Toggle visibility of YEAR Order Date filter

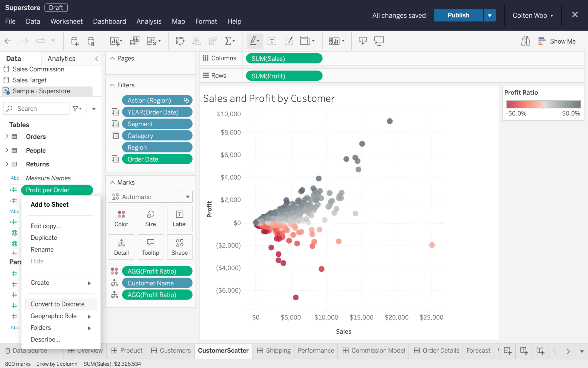(115, 112)
